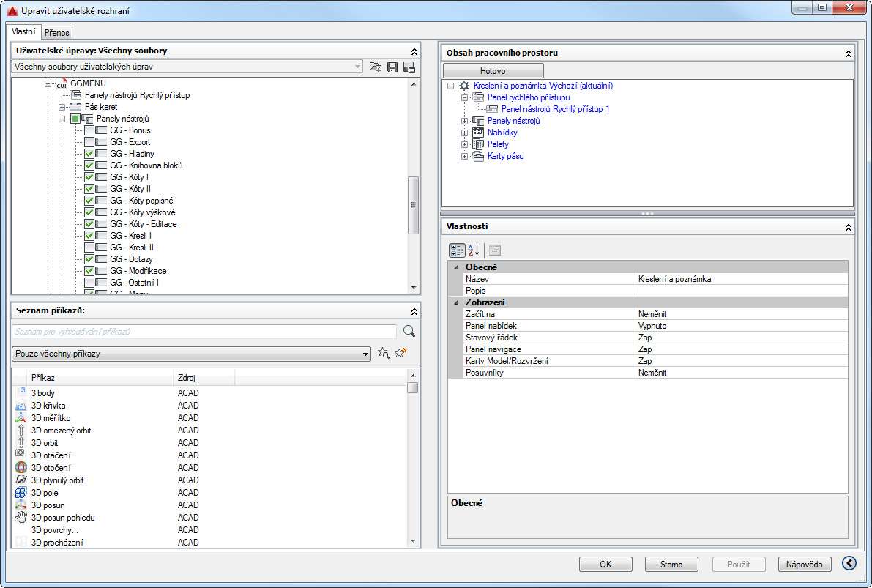Click the create new command star icon

click(x=400, y=353)
